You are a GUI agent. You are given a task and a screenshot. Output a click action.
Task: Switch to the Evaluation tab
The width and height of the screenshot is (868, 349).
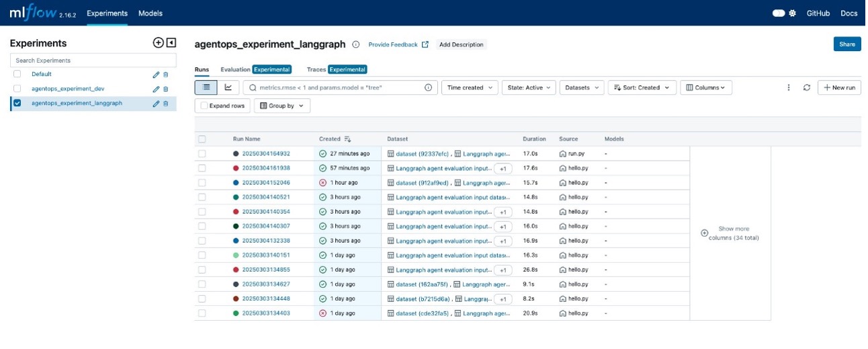click(255, 69)
